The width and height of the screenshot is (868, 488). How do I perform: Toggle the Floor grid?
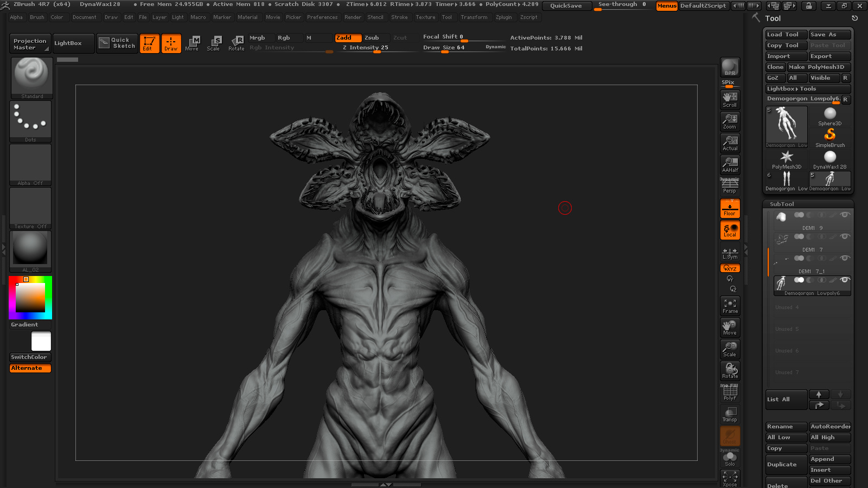(x=730, y=208)
